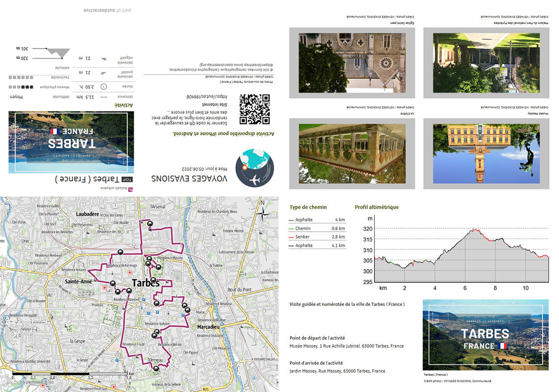Viewport: 559px width, 392px height.
Task: Click the "Point d'arrivée de l'activité" heading
Action: pos(316,363)
